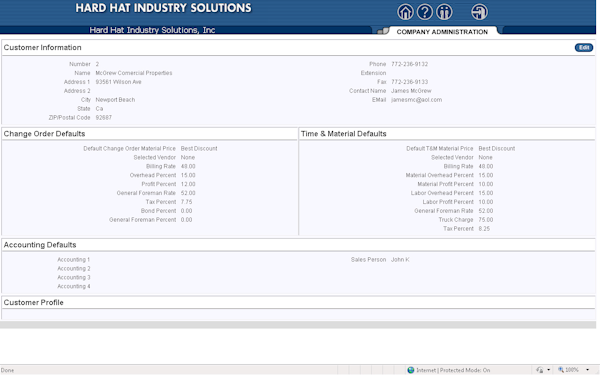600x375 pixels.
Task: Open the Help question mark icon
Action: (x=424, y=12)
